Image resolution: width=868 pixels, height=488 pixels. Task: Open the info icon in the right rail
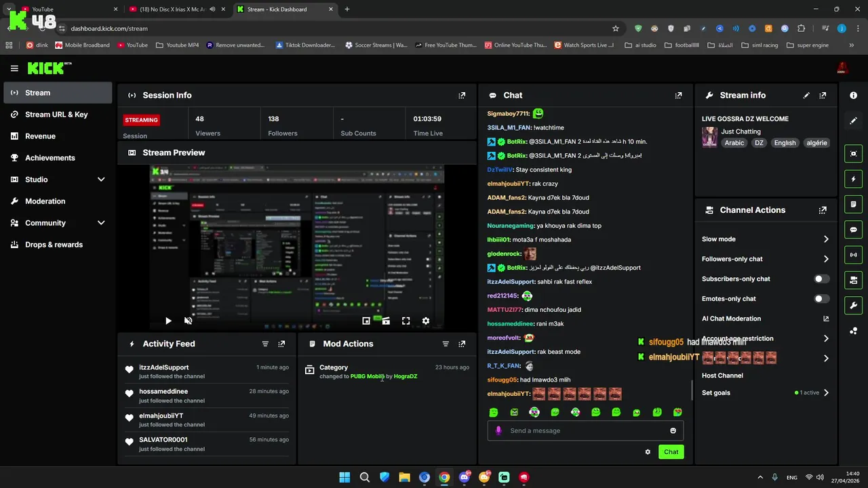(x=853, y=96)
